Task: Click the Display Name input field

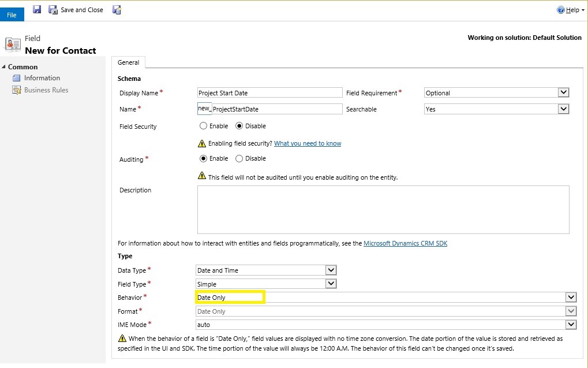Action: tap(269, 93)
